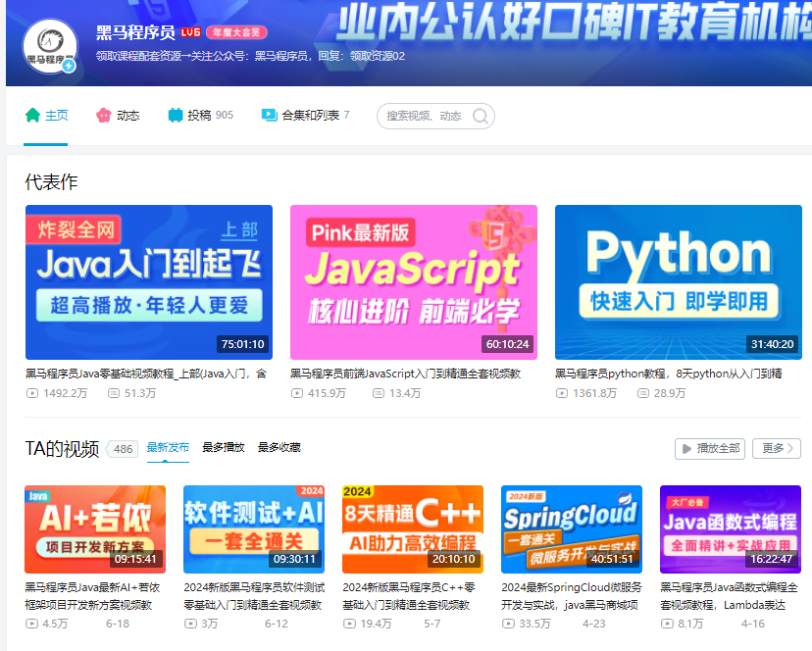Switch to the 合集和列表 tab
Image resolution: width=812 pixels, height=651 pixels.
tap(310, 115)
